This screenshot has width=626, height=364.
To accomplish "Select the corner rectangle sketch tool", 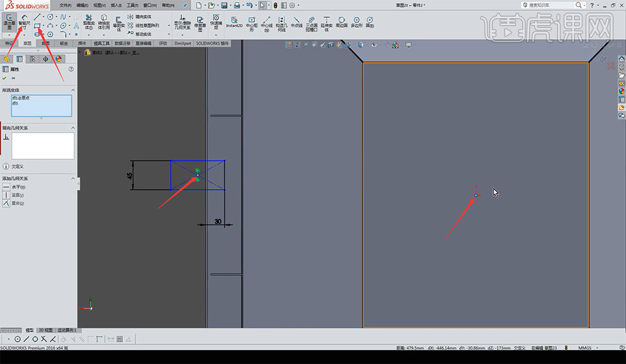I will coord(37,25).
